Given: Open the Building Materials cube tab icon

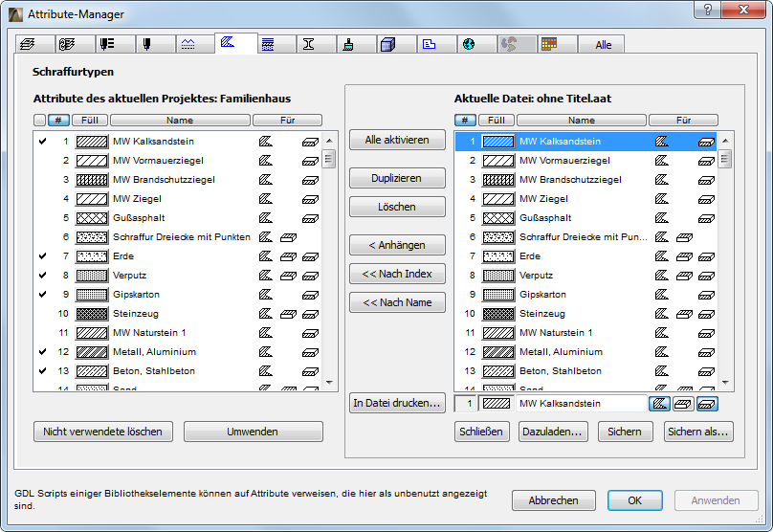Looking at the screenshot, I should coord(388,44).
